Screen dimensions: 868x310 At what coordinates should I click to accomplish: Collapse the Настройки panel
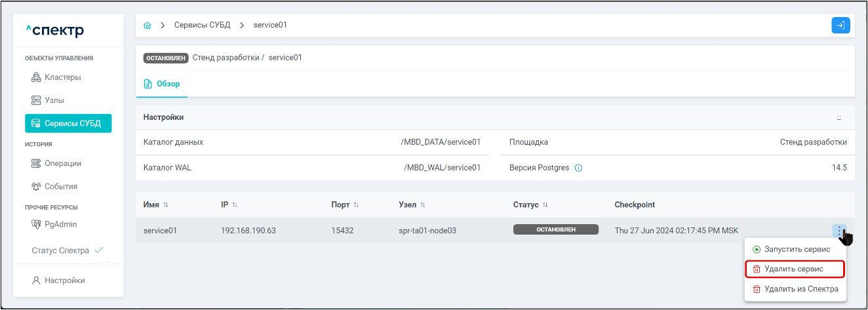point(838,118)
